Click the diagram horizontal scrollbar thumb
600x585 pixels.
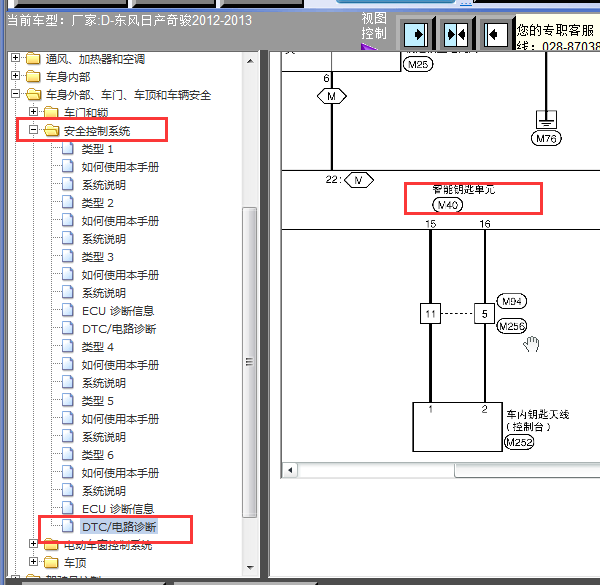tap(527, 469)
